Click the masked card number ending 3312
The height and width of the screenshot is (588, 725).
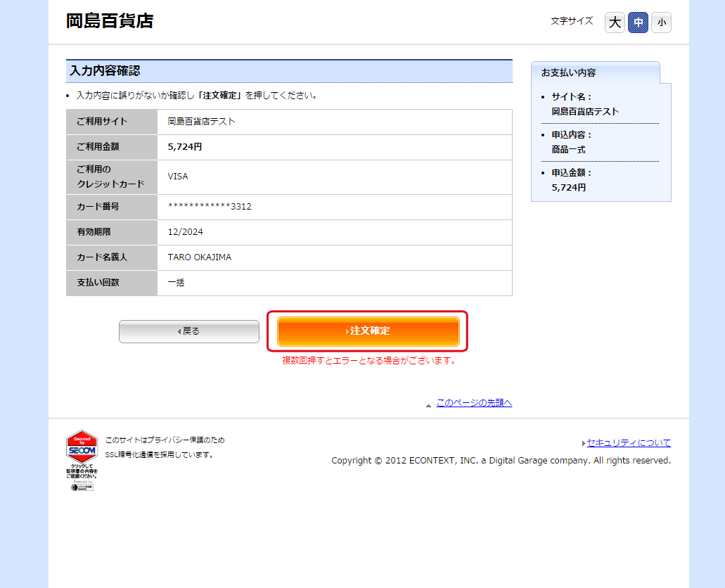[210, 206]
